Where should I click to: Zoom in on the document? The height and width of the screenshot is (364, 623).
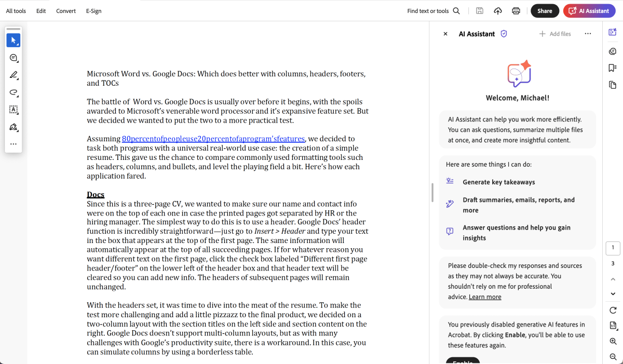tap(613, 341)
